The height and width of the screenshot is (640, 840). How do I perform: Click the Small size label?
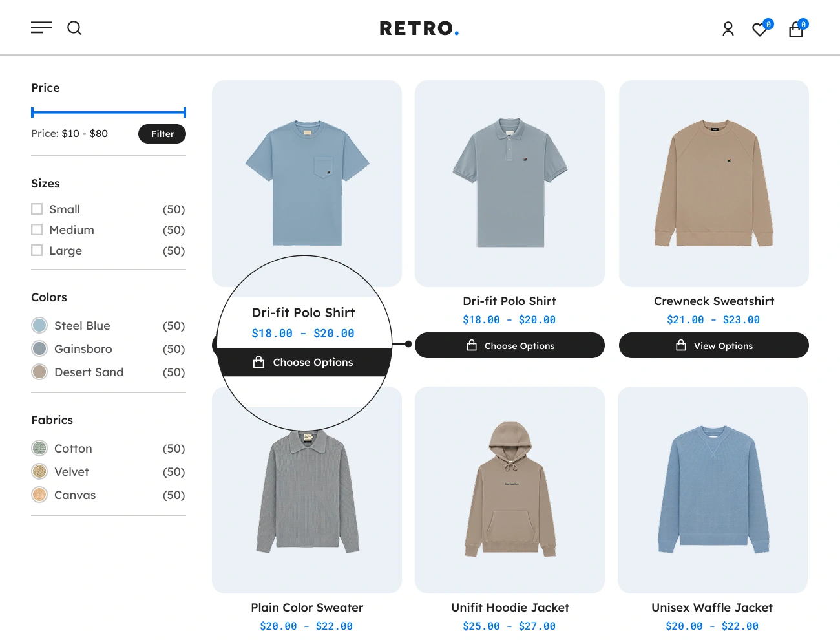click(65, 209)
